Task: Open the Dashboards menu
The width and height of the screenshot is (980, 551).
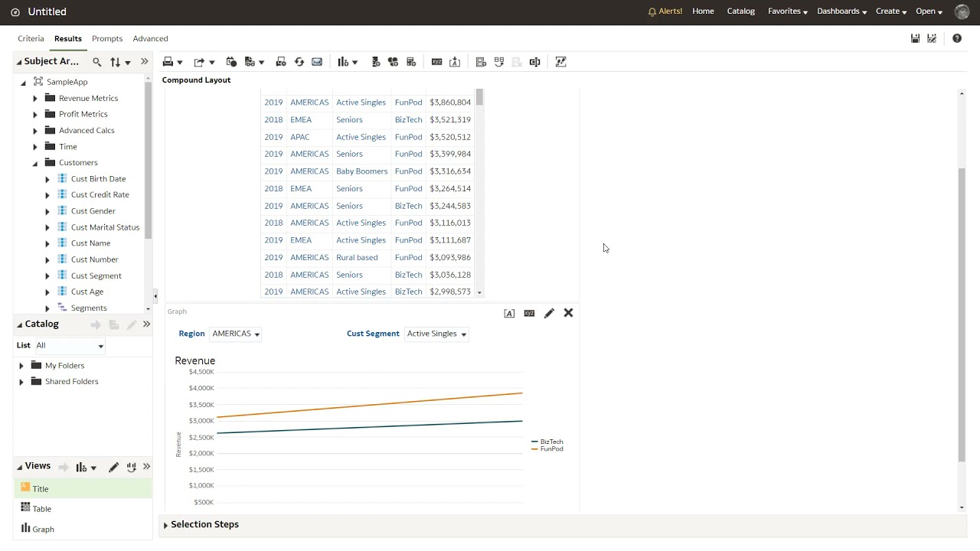Action: pos(841,11)
